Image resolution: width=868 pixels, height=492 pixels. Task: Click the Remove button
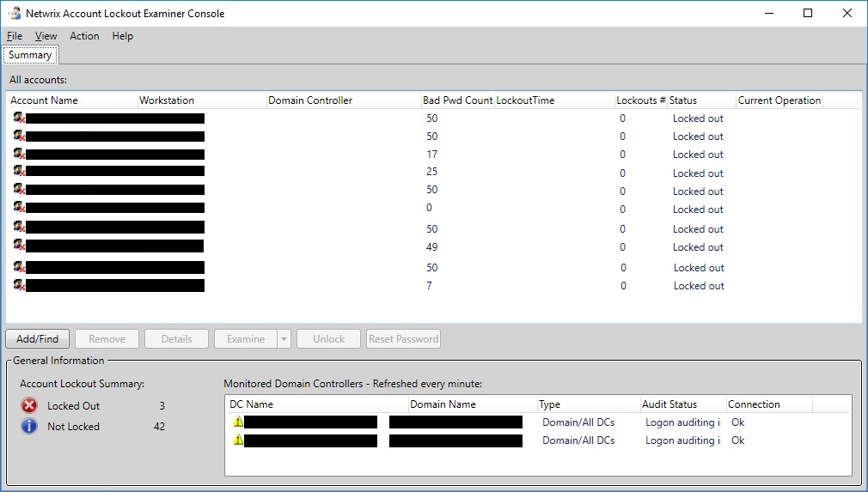107,339
